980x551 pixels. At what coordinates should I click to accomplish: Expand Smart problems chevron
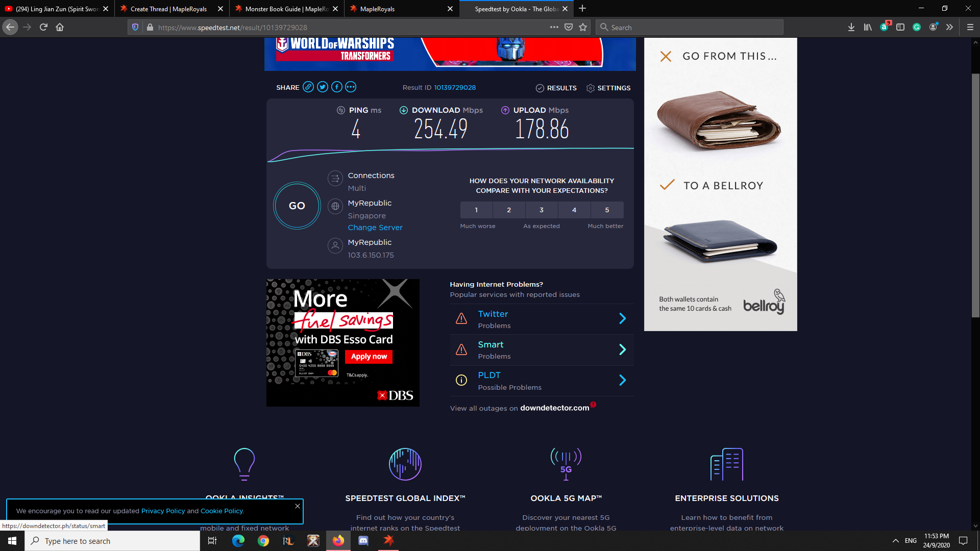coord(622,349)
